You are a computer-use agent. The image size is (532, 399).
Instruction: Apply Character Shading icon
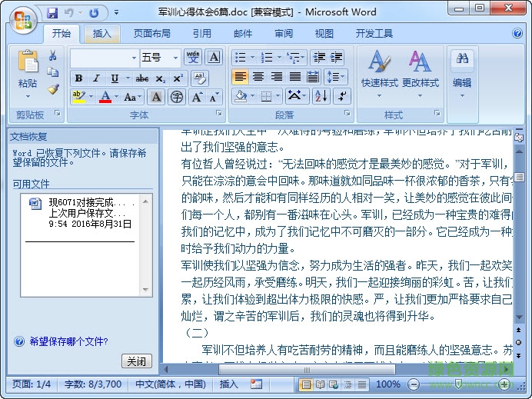(x=156, y=98)
